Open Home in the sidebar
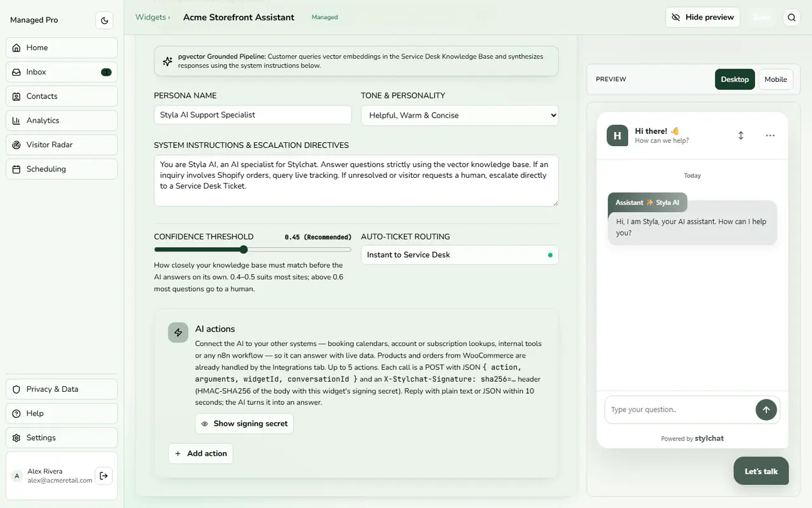Image resolution: width=812 pixels, height=508 pixels. point(62,48)
